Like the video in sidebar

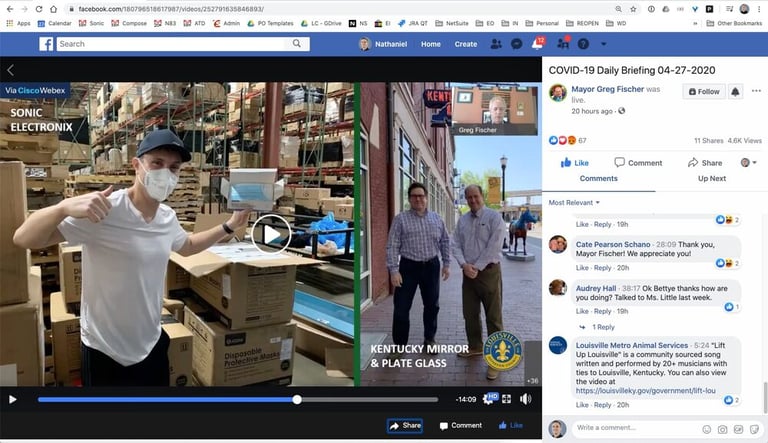coord(575,163)
